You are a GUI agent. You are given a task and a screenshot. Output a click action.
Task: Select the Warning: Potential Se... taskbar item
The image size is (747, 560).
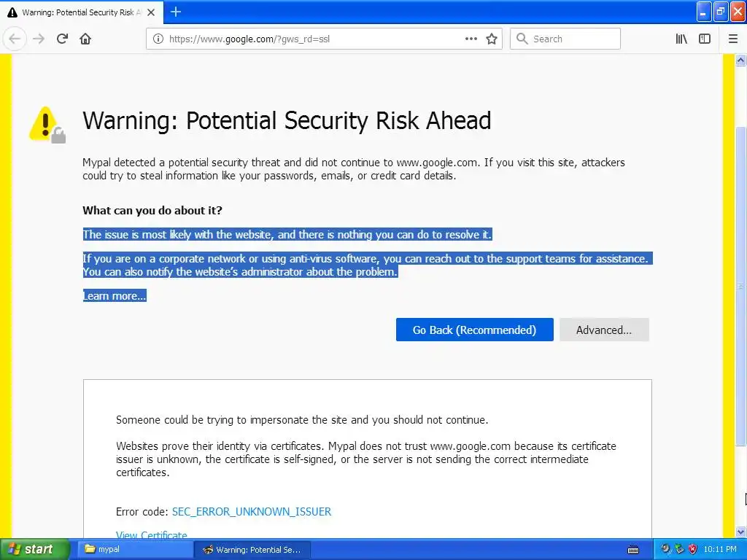coord(252,550)
